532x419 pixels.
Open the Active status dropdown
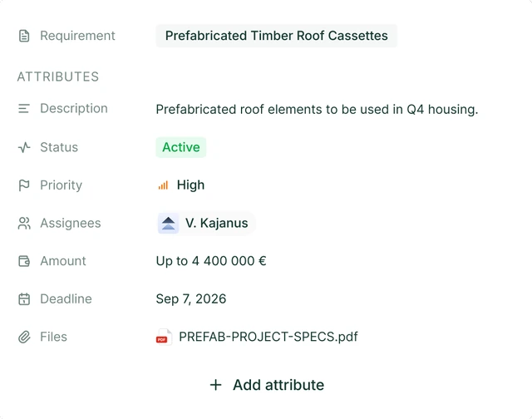click(181, 147)
